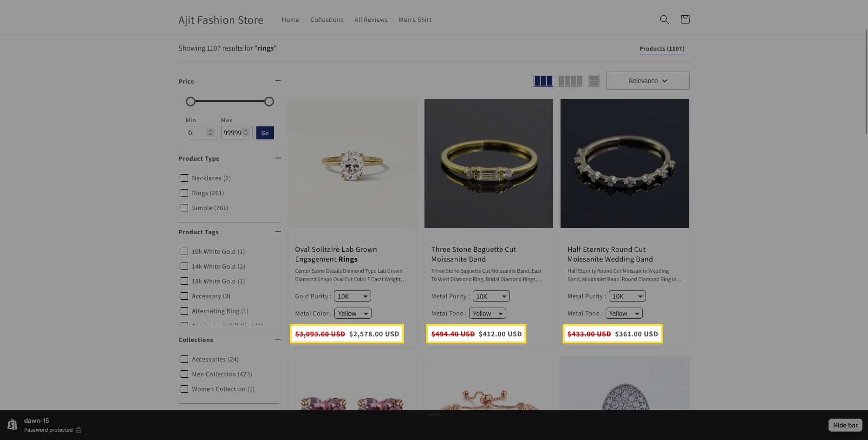Collapse the Price filter section

(x=278, y=81)
